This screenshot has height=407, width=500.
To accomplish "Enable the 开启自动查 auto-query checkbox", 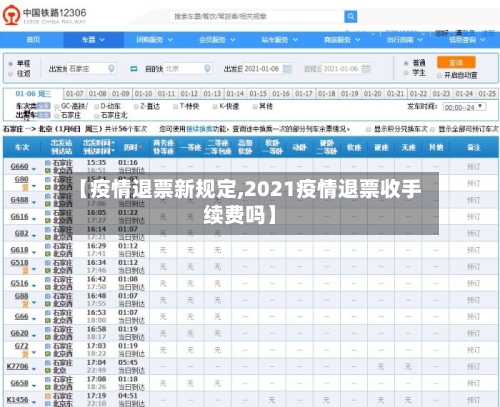I will click(x=439, y=75).
